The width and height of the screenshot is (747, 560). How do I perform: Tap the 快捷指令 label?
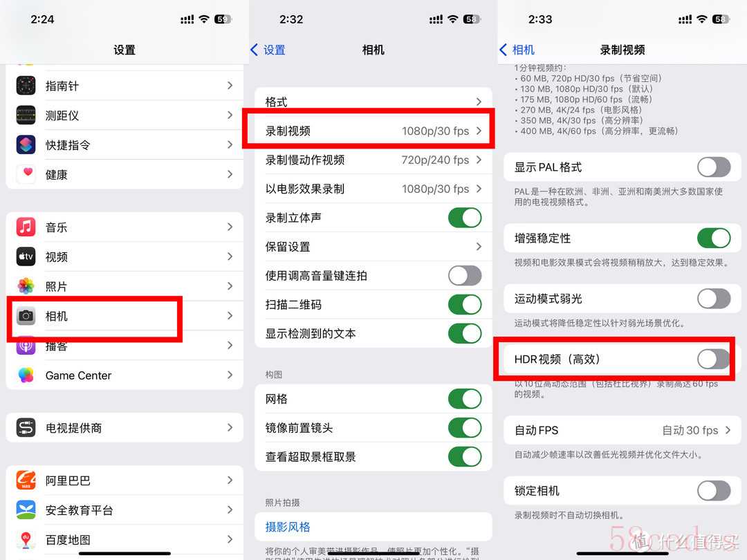pos(68,145)
